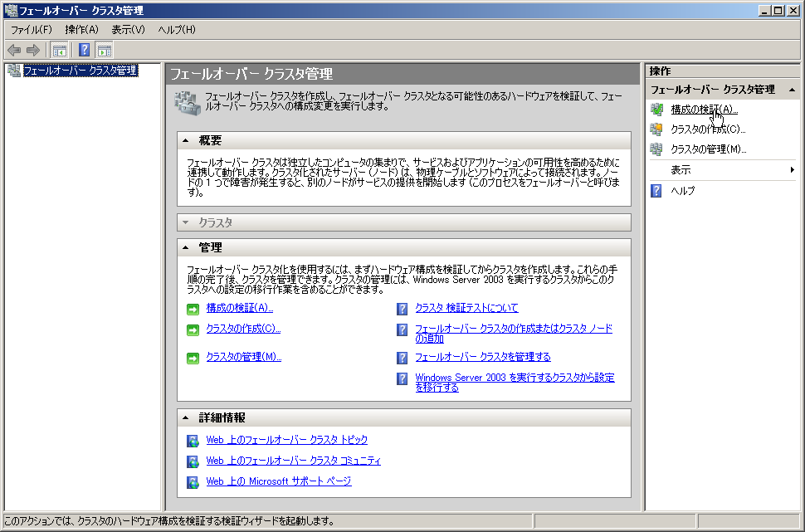Click the ヘルプ question icon in the actions pane

coord(656,191)
